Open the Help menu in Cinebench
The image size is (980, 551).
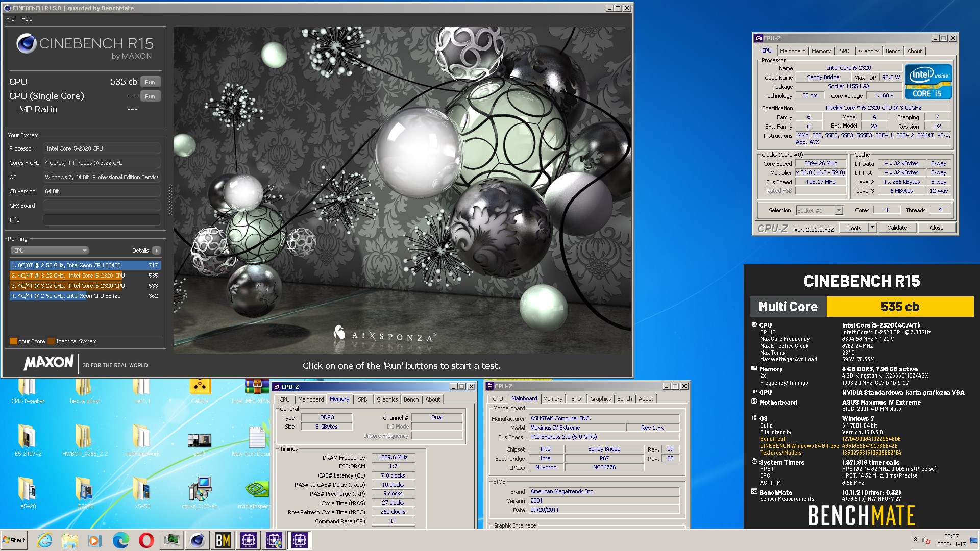pyautogui.click(x=27, y=19)
